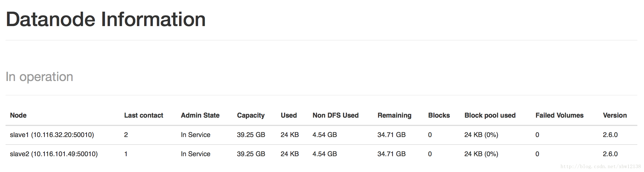The width and height of the screenshot is (644, 172).
Task: Click slave1 (10.116.32.20:50010) node entry
Action: tap(52, 135)
